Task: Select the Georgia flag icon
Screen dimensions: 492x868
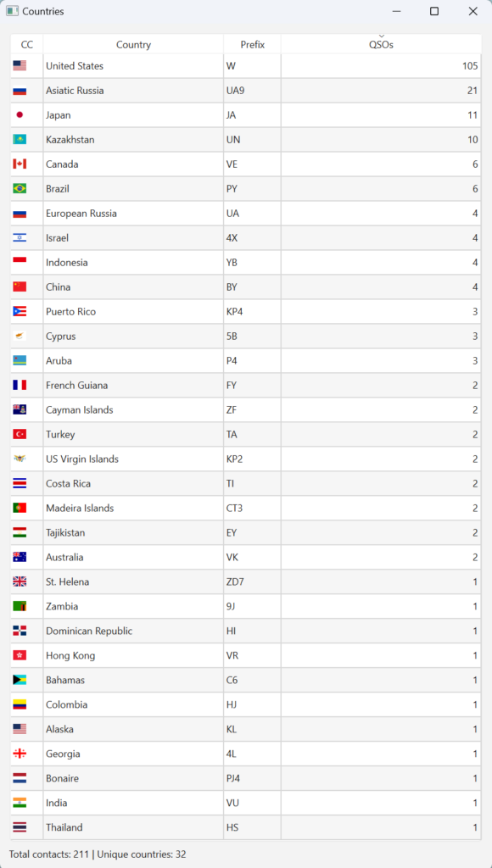Action: point(20,754)
